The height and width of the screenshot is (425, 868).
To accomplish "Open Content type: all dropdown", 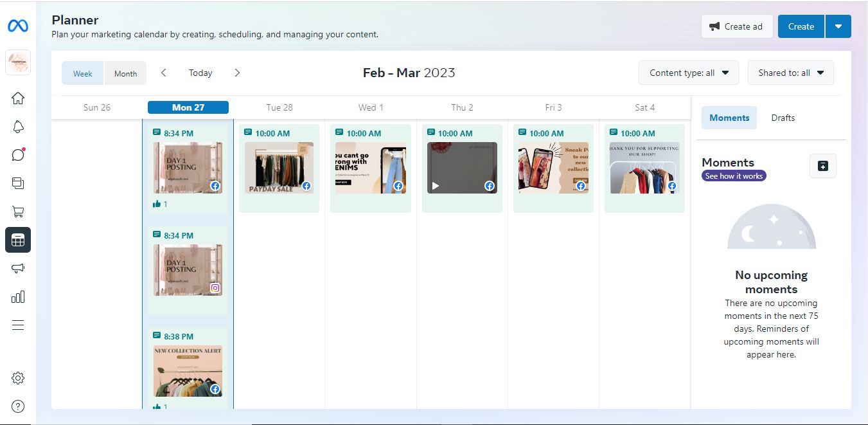I will coord(689,73).
